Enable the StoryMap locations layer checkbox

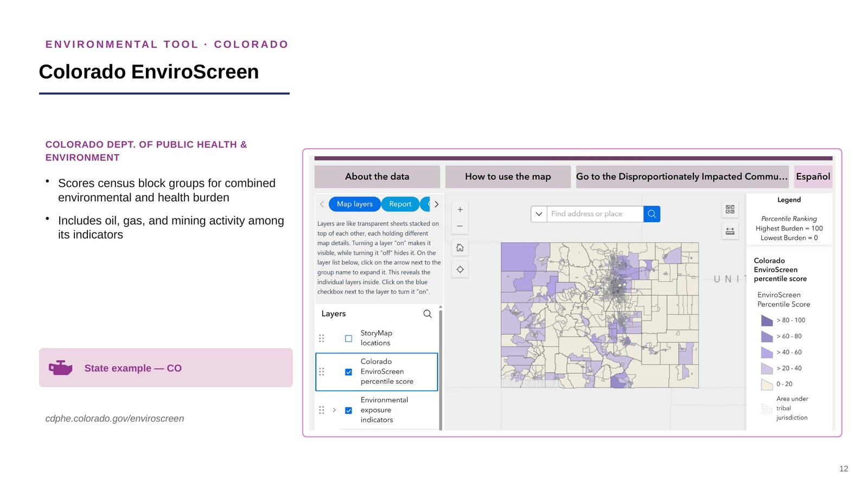click(349, 338)
